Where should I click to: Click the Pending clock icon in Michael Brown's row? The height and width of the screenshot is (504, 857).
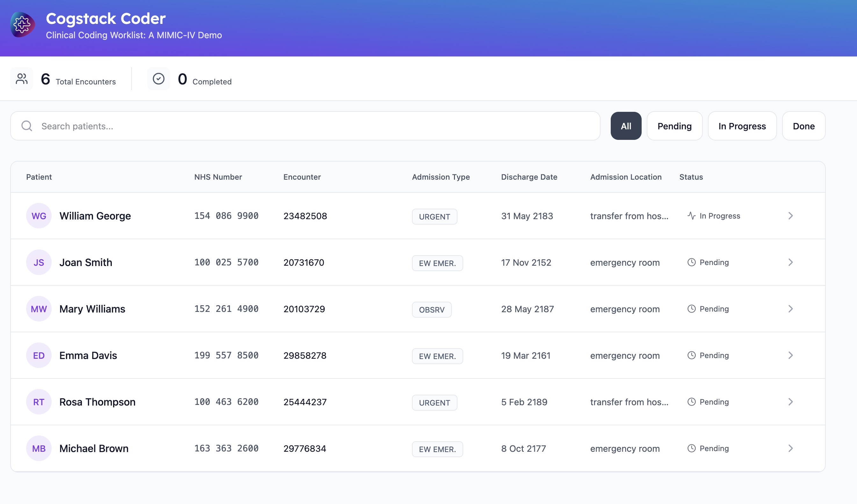[691, 448]
